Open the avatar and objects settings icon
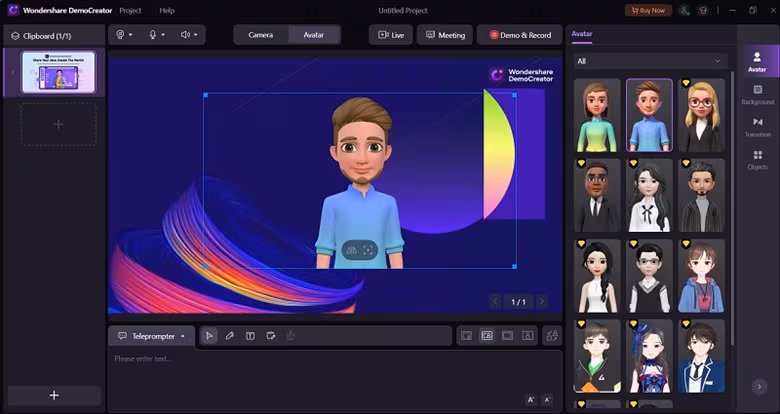The image size is (780, 414). point(552,336)
